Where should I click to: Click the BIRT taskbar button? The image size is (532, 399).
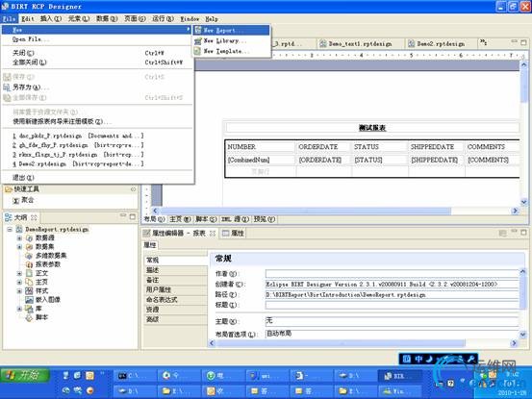[399, 376]
